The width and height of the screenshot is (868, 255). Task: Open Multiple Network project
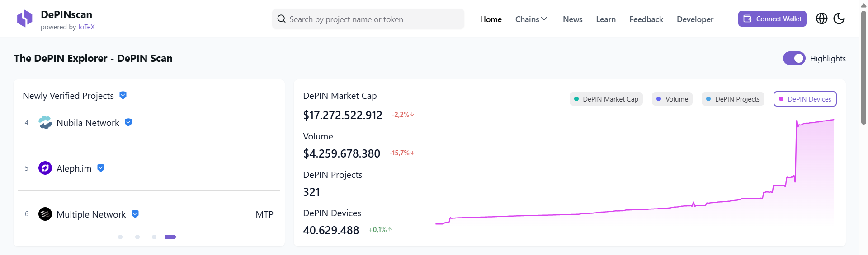click(x=91, y=214)
